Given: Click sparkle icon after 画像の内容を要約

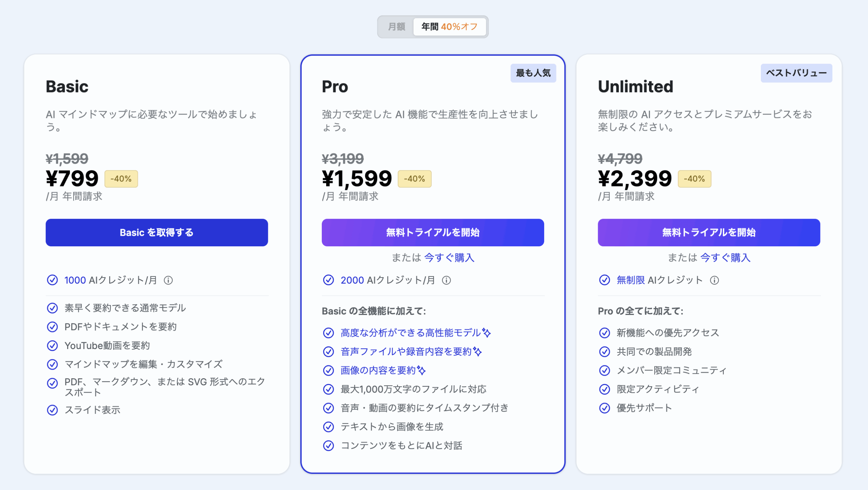Looking at the screenshot, I should point(421,370).
